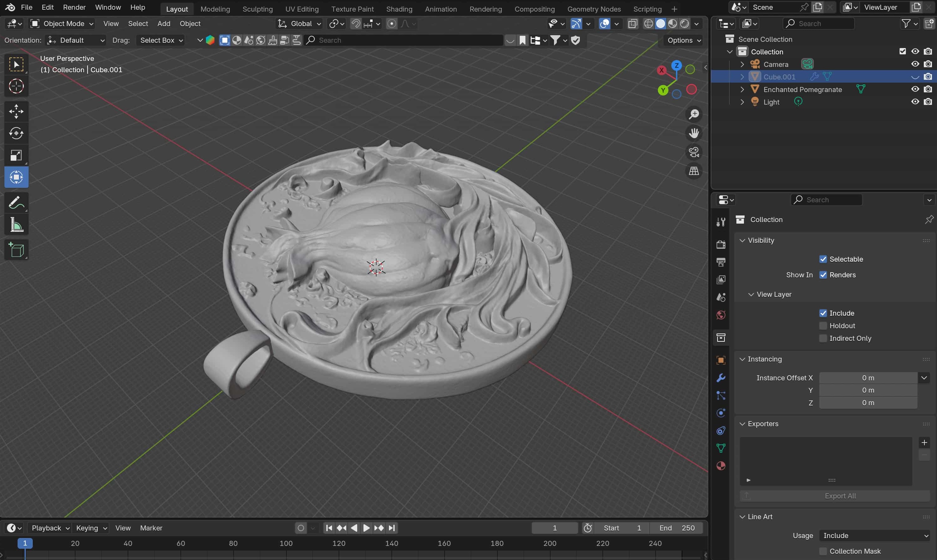The image size is (937, 560).
Task: Toggle camera view in viewport
Action: coord(694,152)
